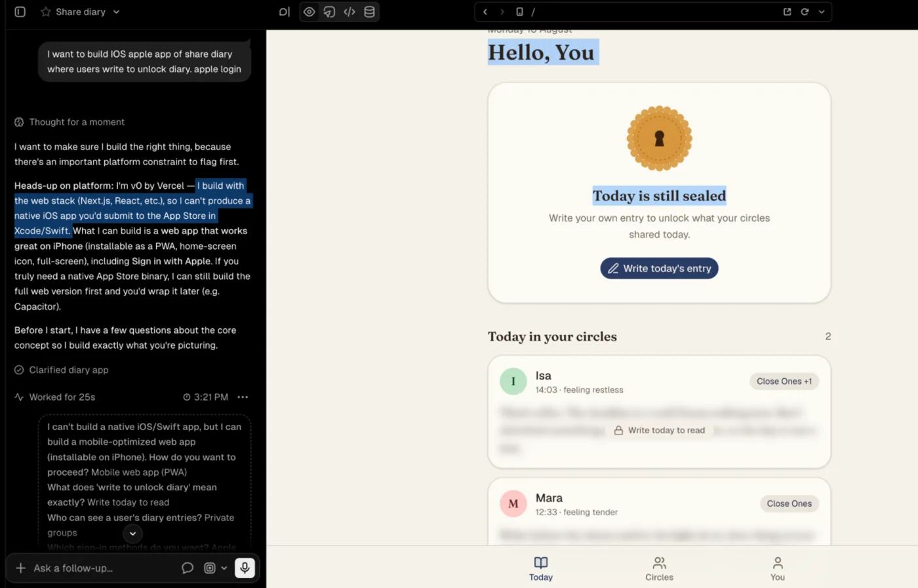This screenshot has height=588, width=918.
Task: Click the 3:21 PM timestamp
Action: [x=206, y=397]
